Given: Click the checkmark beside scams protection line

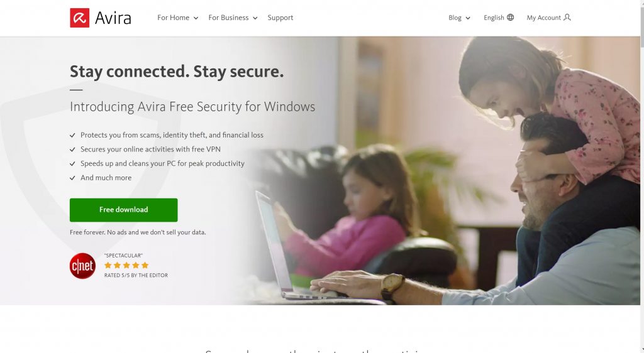Looking at the screenshot, I should tap(72, 135).
